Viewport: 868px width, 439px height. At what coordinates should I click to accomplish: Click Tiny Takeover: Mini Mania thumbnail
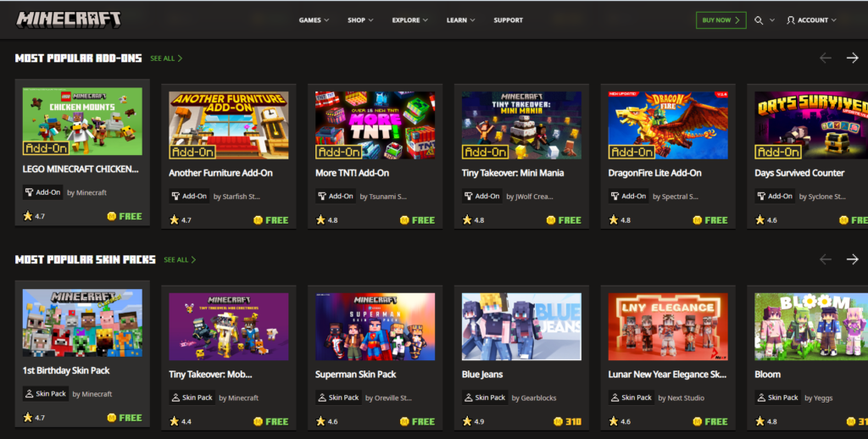[521, 125]
